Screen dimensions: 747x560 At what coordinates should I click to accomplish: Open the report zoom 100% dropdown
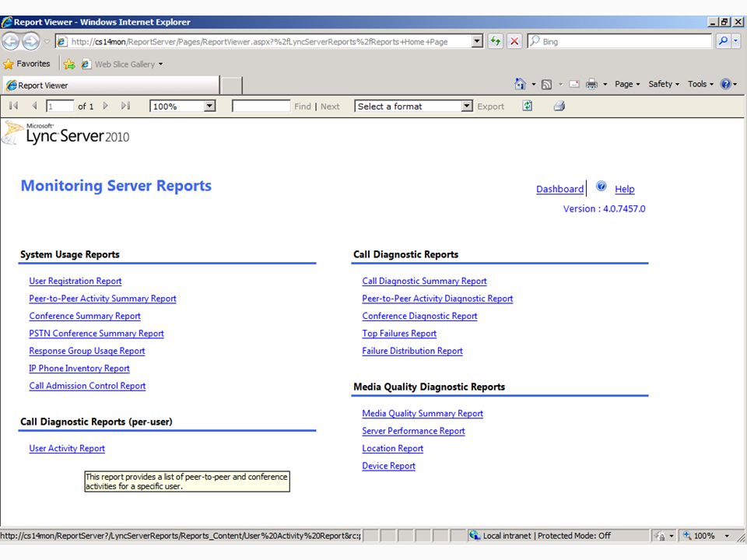[x=209, y=106]
